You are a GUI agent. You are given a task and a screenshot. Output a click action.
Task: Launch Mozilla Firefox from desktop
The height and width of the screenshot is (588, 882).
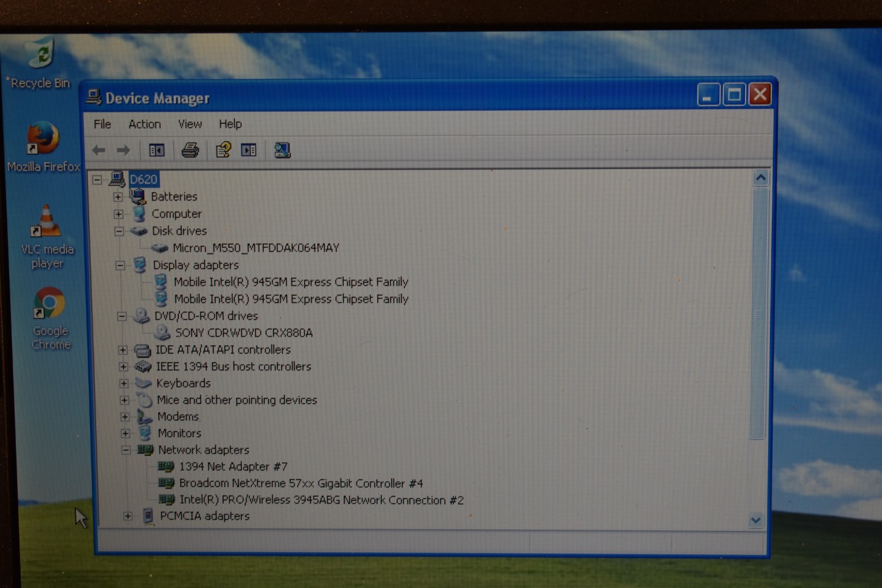(x=43, y=147)
